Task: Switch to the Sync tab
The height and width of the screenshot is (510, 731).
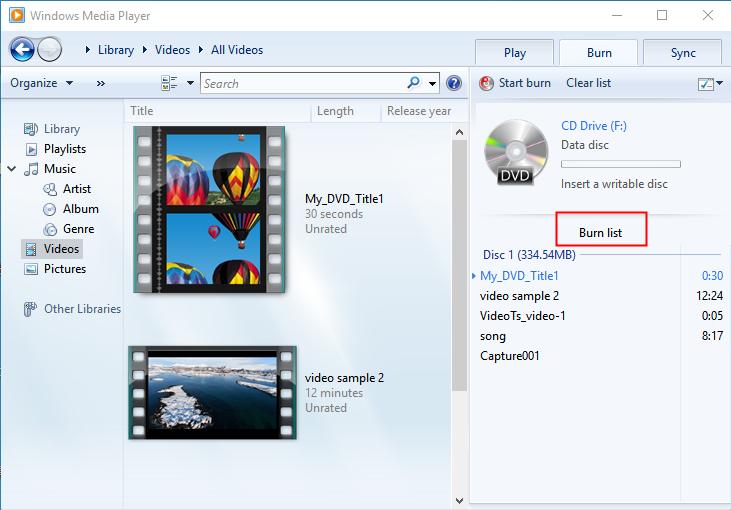Action: pos(683,53)
